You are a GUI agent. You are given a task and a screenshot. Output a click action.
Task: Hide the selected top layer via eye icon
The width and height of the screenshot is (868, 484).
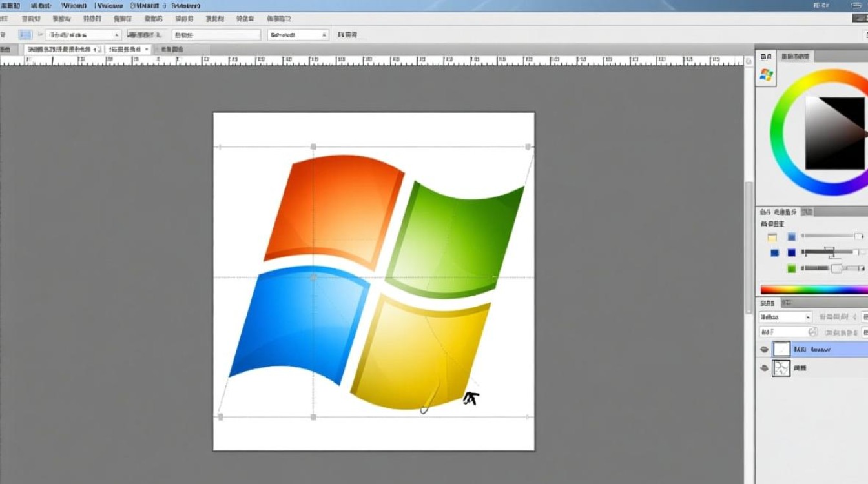click(x=765, y=349)
